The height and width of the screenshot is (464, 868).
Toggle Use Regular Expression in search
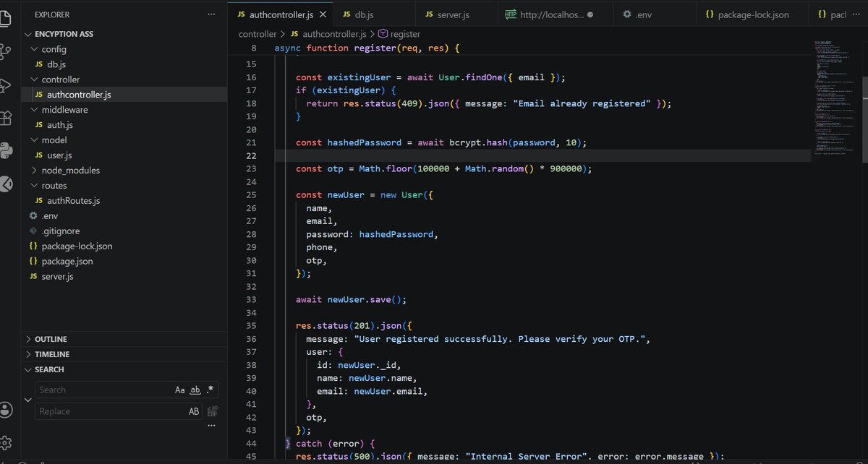tap(210, 390)
